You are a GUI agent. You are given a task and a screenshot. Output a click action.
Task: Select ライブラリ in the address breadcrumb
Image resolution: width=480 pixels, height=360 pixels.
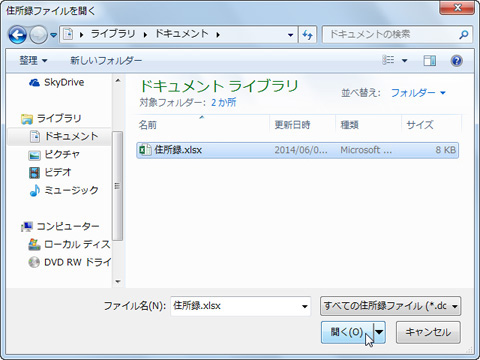click(113, 34)
